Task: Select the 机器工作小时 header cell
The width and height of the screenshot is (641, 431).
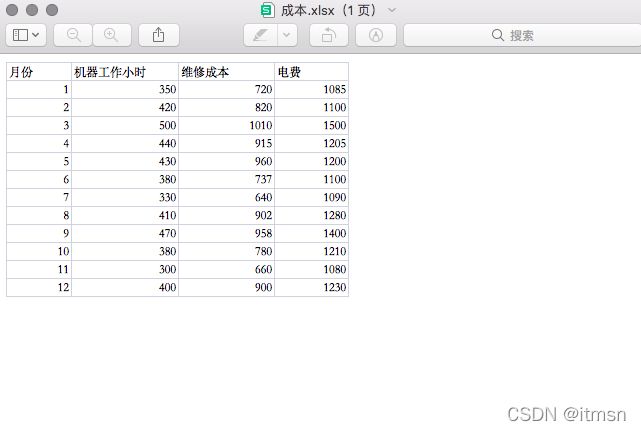Action: 125,72
